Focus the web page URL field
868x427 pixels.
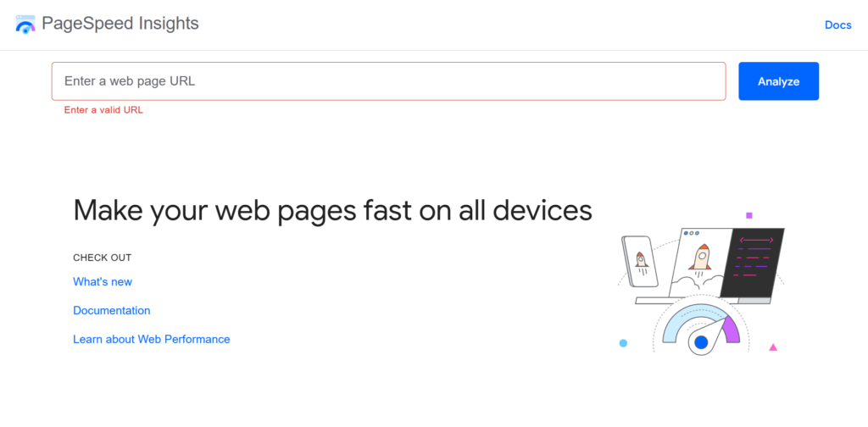click(388, 81)
